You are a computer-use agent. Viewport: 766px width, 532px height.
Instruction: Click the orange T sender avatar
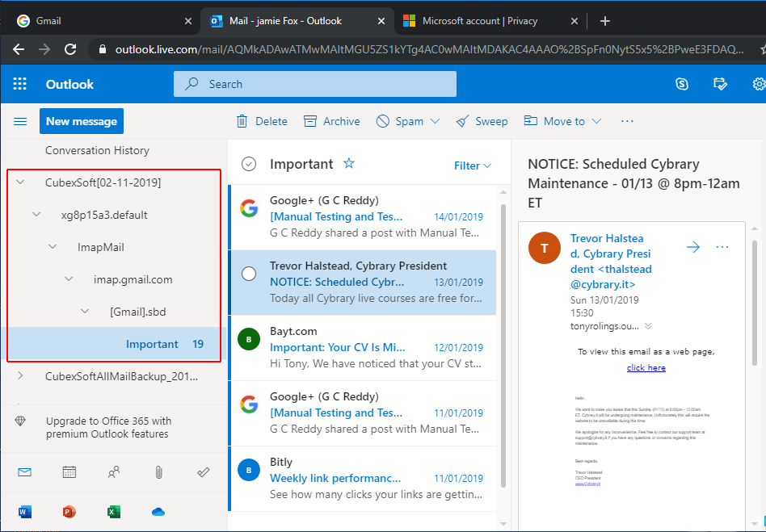pos(545,248)
